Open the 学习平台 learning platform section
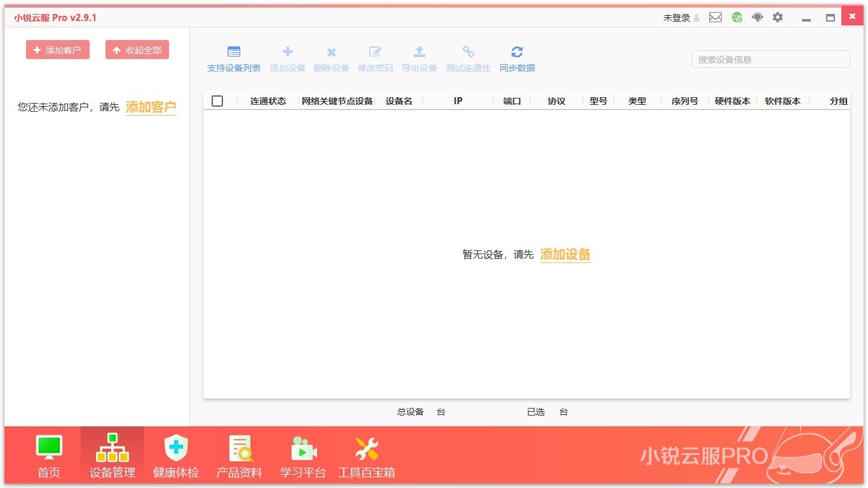 point(302,454)
